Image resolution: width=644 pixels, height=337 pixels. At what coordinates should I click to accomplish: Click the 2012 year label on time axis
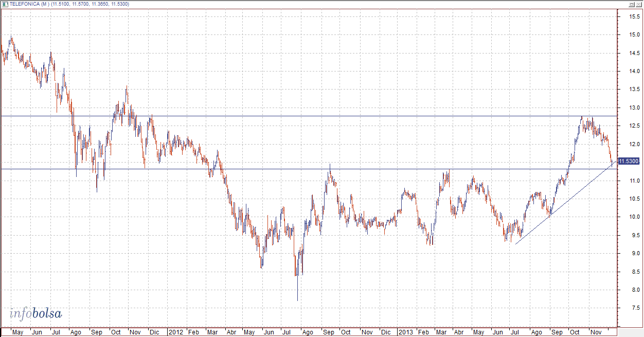tap(176, 332)
